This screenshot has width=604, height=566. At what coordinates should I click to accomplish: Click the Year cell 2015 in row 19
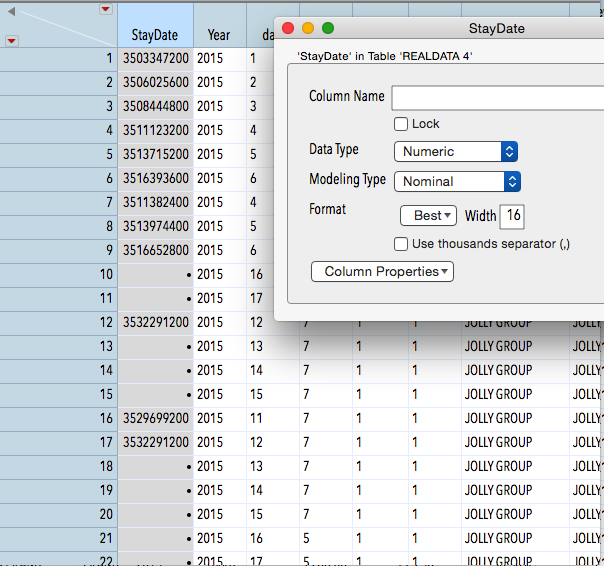(220, 490)
